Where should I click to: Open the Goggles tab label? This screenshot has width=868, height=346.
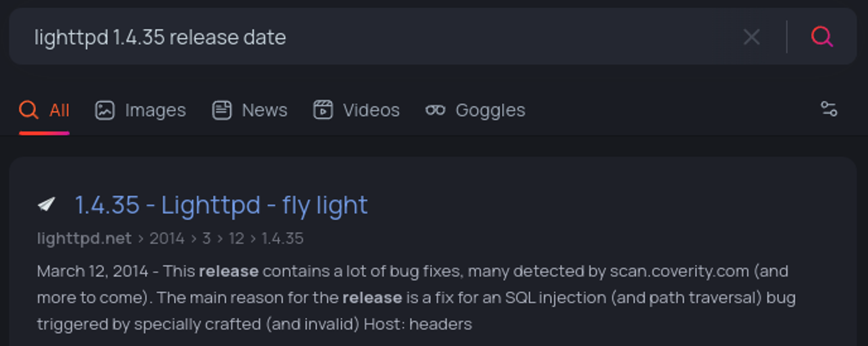coord(490,110)
